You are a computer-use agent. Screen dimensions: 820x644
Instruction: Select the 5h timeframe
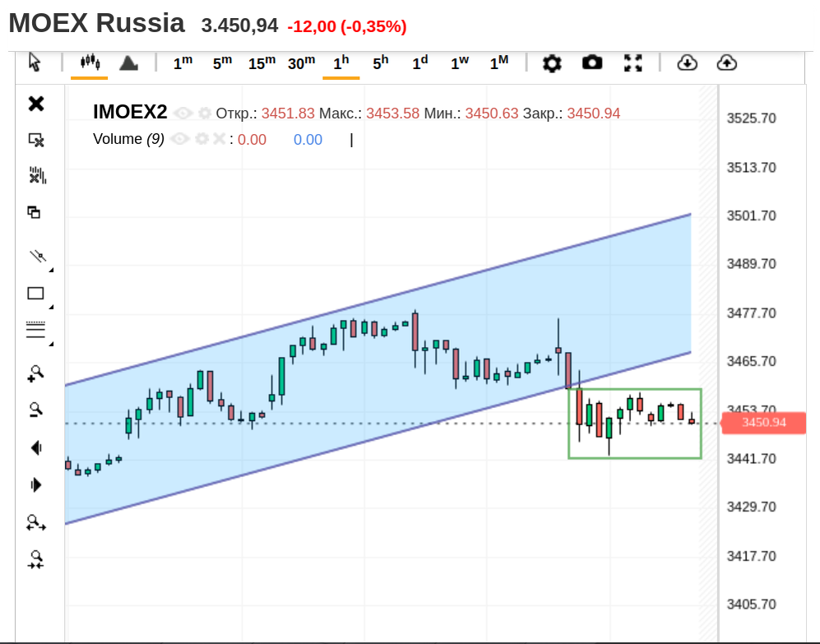[381, 63]
